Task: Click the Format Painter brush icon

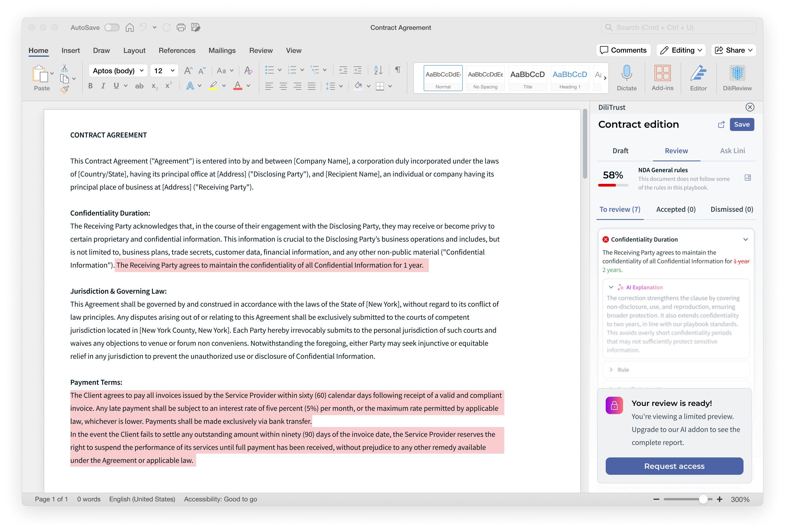Action: [x=65, y=89]
